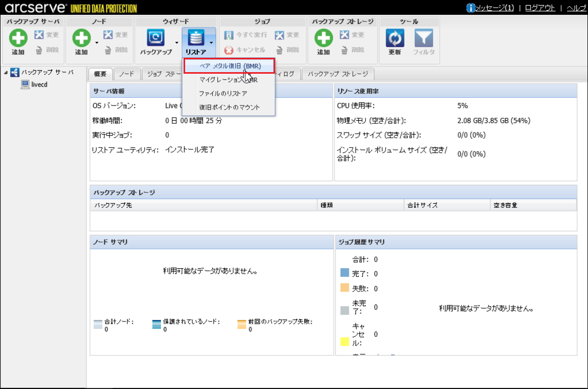Viewport: 588px width, 389px height.
Task: Click Modify icon in Backup Server group
Action: [39, 35]
